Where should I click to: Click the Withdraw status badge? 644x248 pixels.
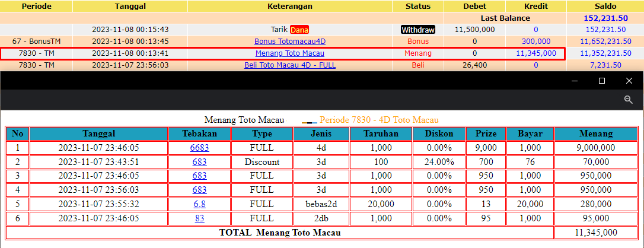tap(418, 30)
